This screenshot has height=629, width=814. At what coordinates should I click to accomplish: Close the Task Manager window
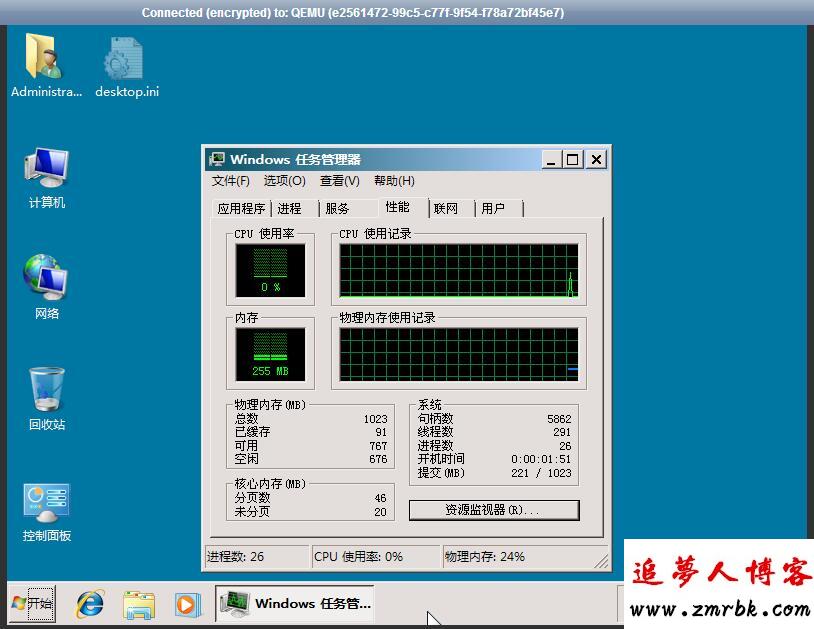click(596, 159)
